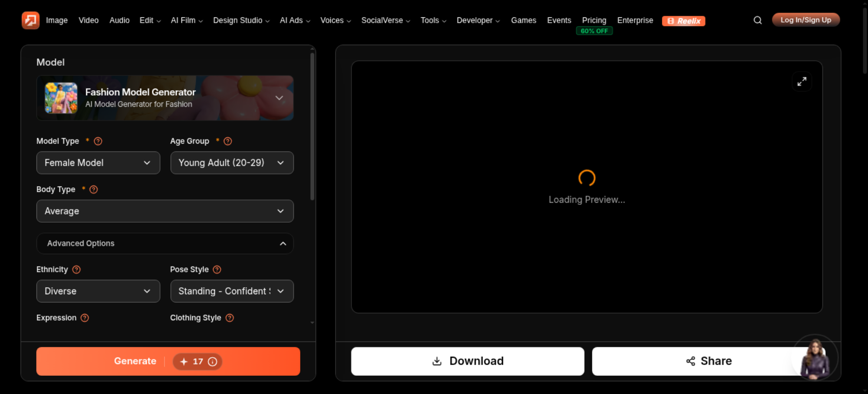Go to the Games page
Screen dimensions: 868x394
coord(523,20)
